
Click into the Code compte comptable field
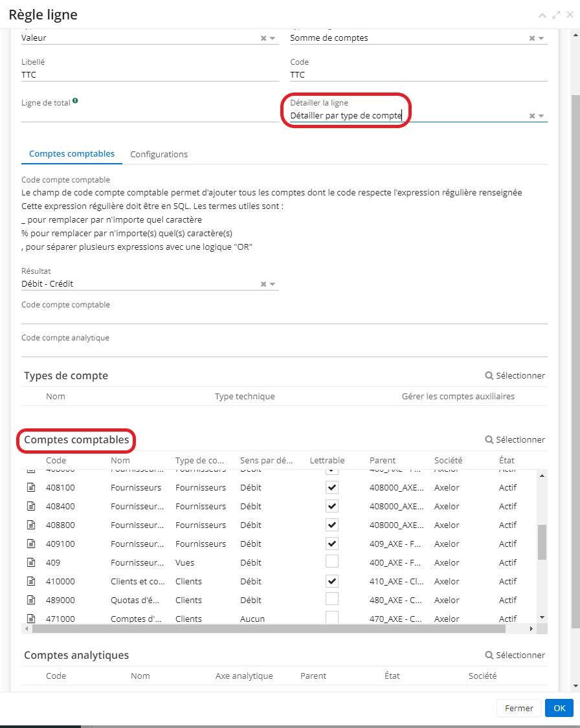click(284, 317)
